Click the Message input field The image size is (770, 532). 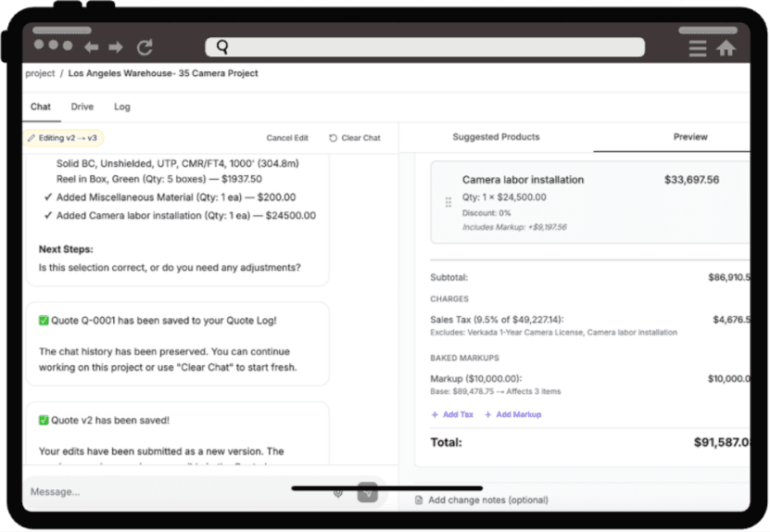(176, 492)
